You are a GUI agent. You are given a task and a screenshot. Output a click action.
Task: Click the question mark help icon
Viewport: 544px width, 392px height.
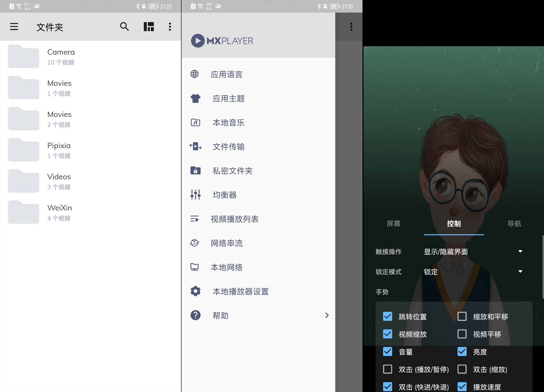195,315
